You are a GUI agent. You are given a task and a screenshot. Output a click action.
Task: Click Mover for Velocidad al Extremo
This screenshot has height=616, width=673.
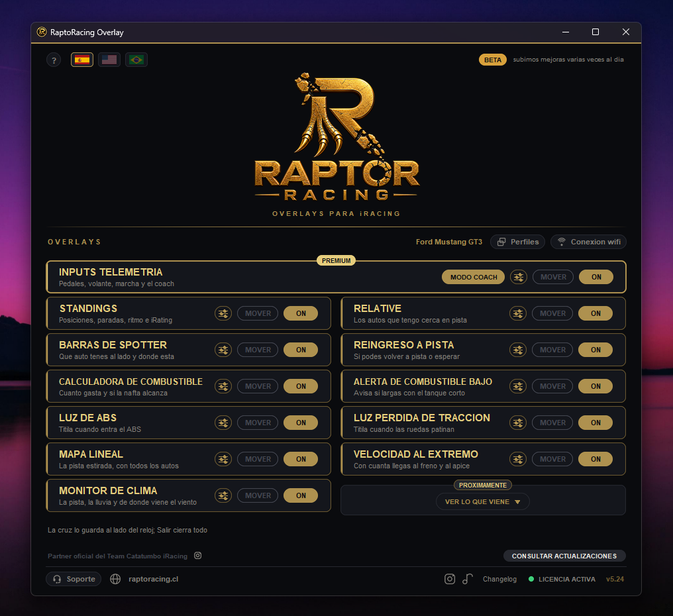click(x=552, y=459)
